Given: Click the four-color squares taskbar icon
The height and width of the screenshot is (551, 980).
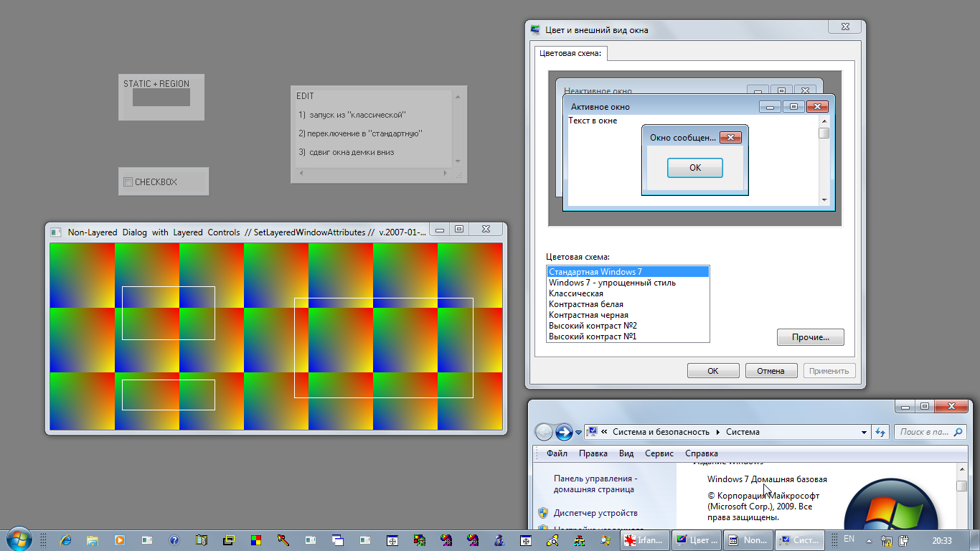Looking at the screenshot, I should tap(256, 540).
